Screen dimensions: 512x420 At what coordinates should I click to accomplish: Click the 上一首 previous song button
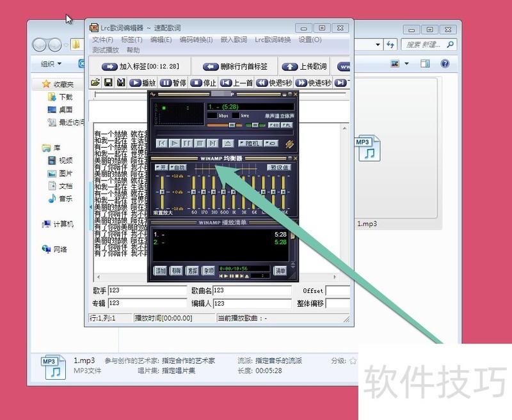tap(236, 83)
